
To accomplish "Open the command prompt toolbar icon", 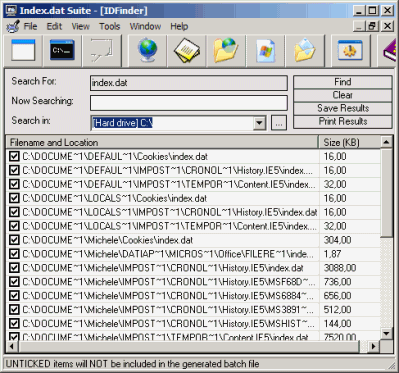I will [62, 50].
